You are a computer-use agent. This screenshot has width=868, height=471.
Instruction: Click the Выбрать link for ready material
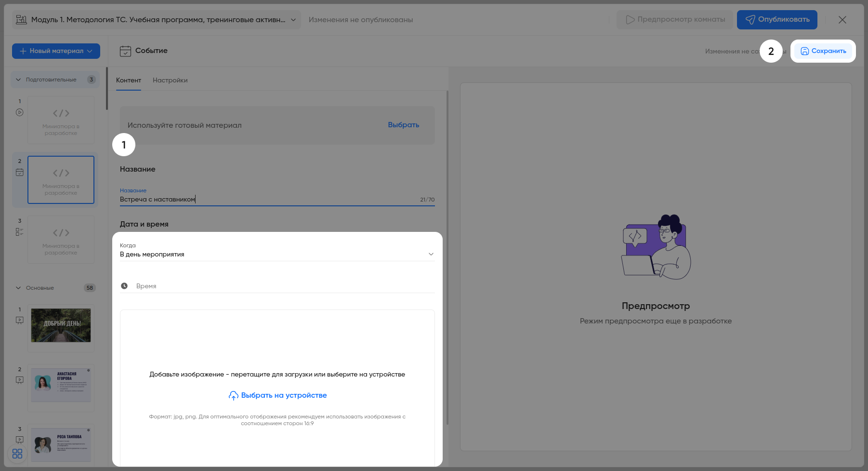coord(403,125)
